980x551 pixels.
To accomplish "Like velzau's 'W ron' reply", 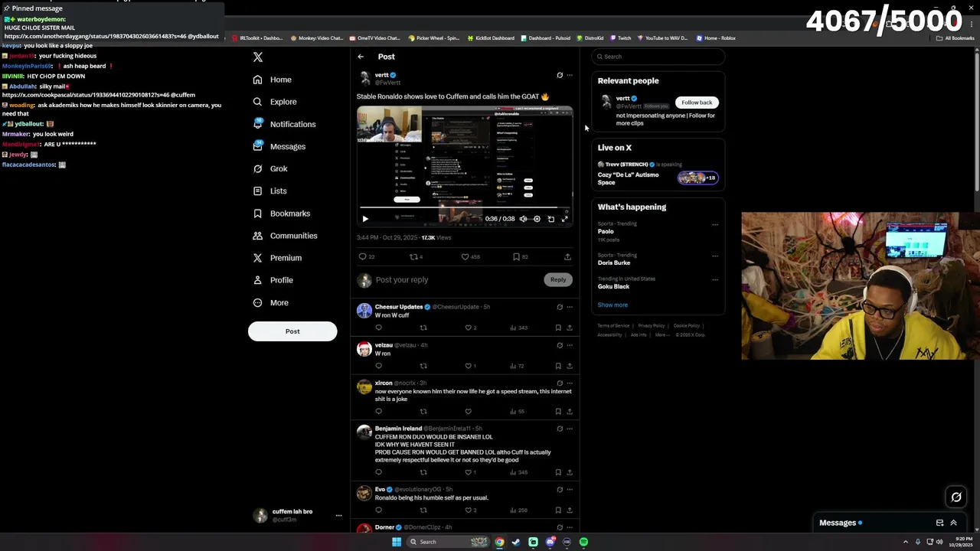I will (469, 366).
